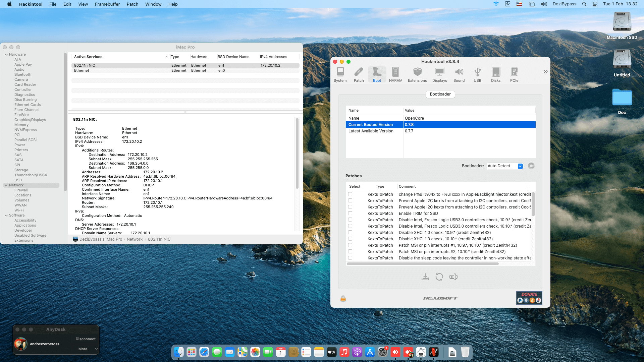
Task: Show more toolbar items via double chevron
Action: point(545,72)
